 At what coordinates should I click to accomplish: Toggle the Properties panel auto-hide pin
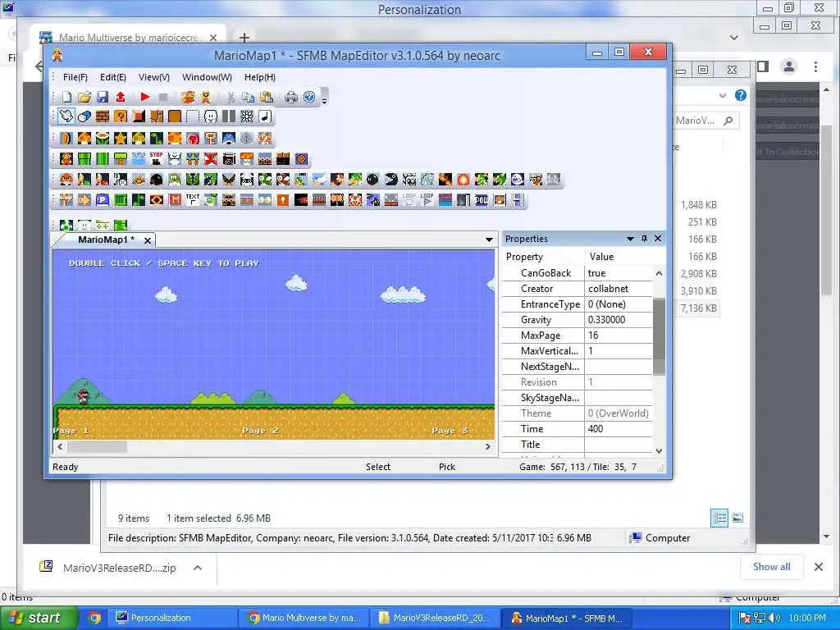tap(645, 239)
